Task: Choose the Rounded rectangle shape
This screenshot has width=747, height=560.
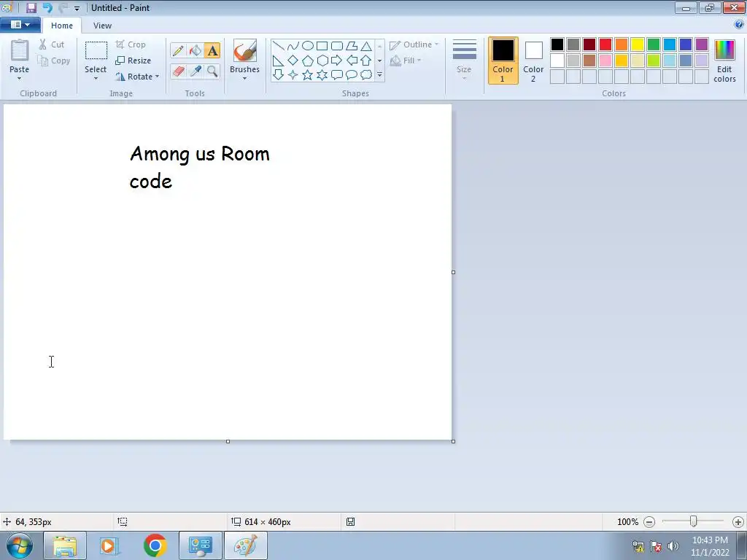Action: point(337,46)
